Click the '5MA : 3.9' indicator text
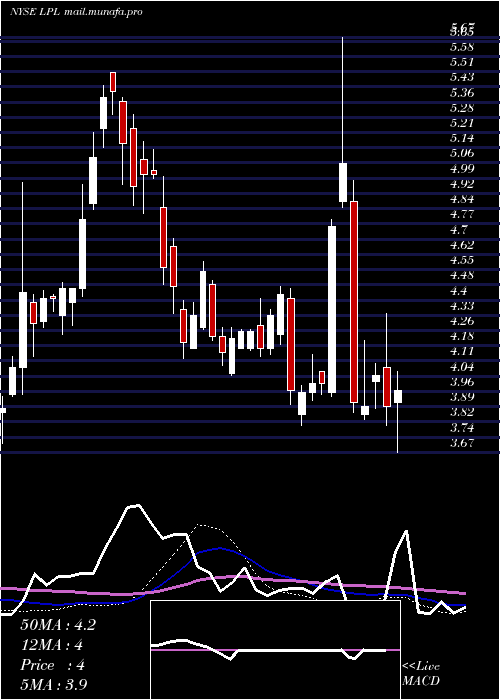Screen dimensions: 500x700 [x=54, y=685]
